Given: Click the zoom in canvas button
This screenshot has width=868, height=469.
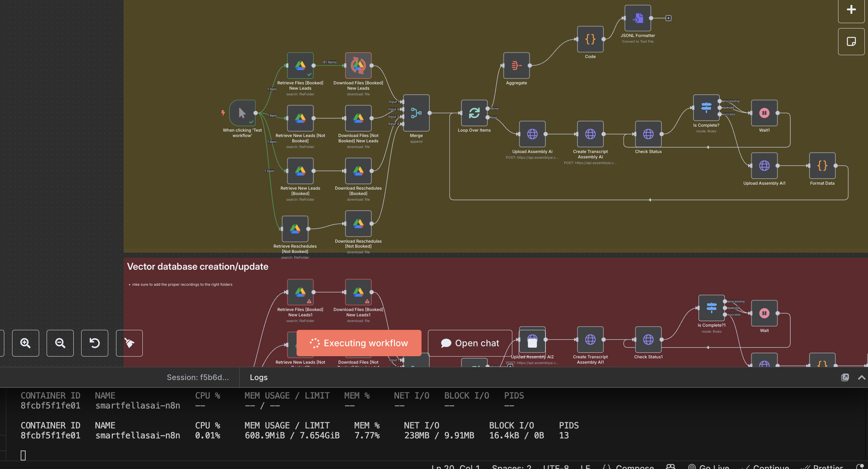Looking at the screenshot, I should coord(25,343).
